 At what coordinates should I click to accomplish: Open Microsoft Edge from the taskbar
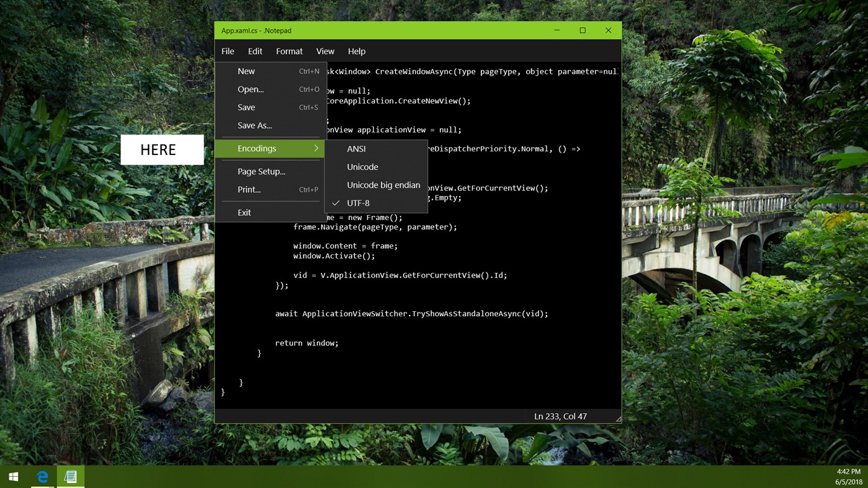tap(42, 476)
